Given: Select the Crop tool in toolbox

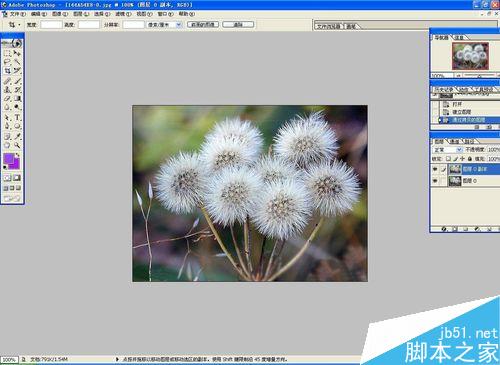Looking at the screenshot, I should click(x=7, y=71).
